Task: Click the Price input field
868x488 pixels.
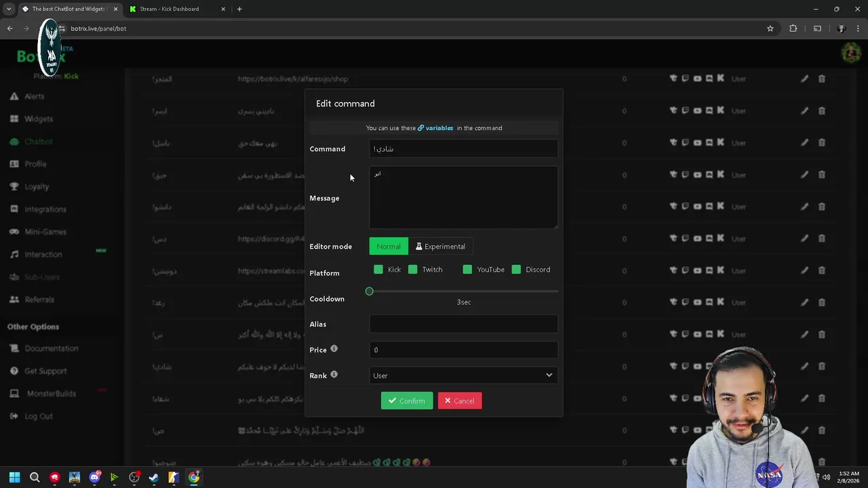Action: point(464,350)
